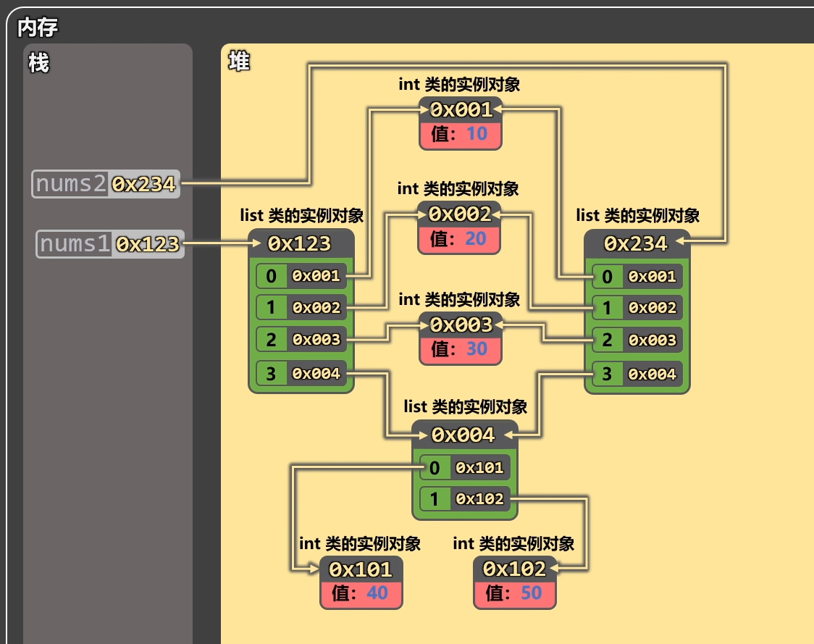Image resolution: width=814 pixels, height=644 pixels.
Task: Click the 0x004 nested list object header
Action: pyautogui.click(x=465, y=435)
